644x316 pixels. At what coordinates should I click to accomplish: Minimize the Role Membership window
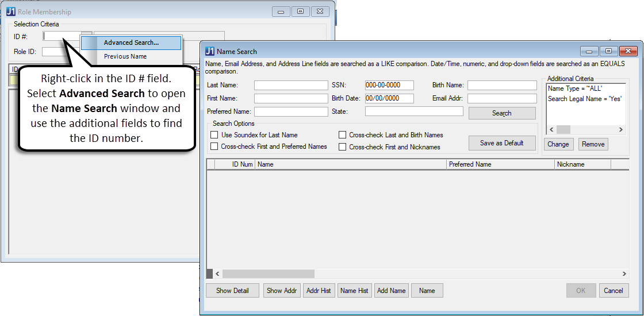pos(281,12)
